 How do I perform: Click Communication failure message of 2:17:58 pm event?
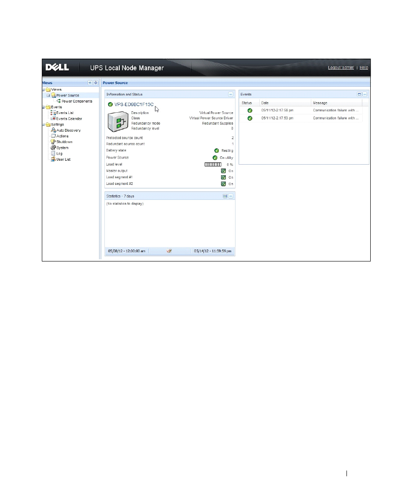[336, 110]
